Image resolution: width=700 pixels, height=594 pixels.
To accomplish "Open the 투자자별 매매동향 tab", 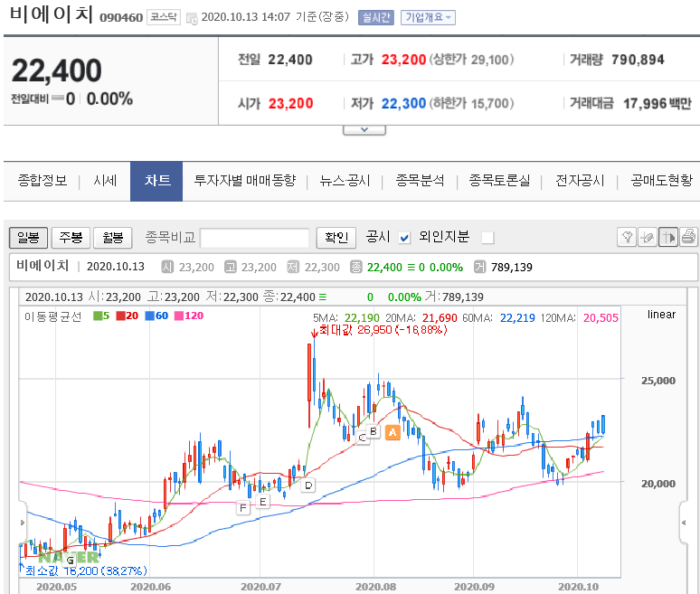I will [245, 181].
